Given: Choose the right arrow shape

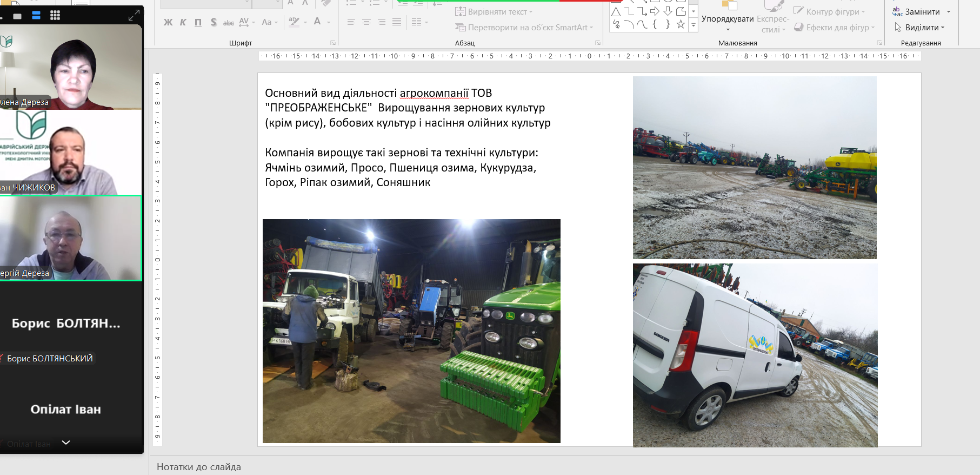Looking at the screenshot, I should [x=655, y=11].
